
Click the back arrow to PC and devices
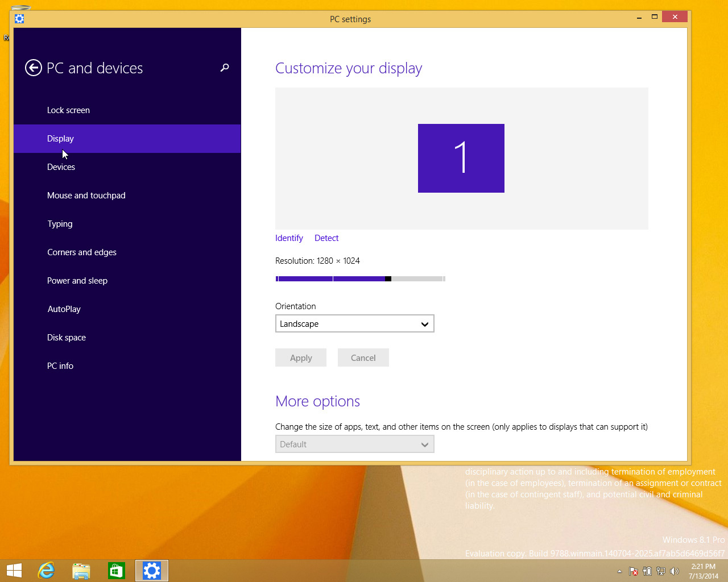[x=34, y=68]
